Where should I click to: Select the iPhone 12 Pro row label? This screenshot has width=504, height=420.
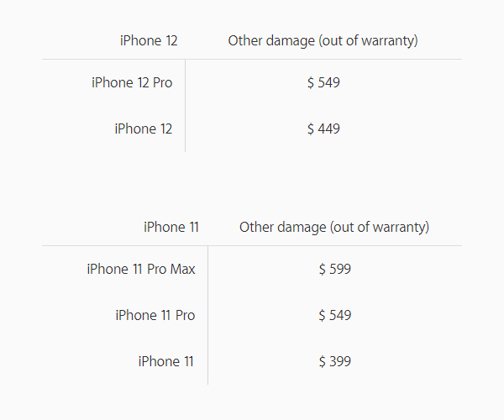132,82
